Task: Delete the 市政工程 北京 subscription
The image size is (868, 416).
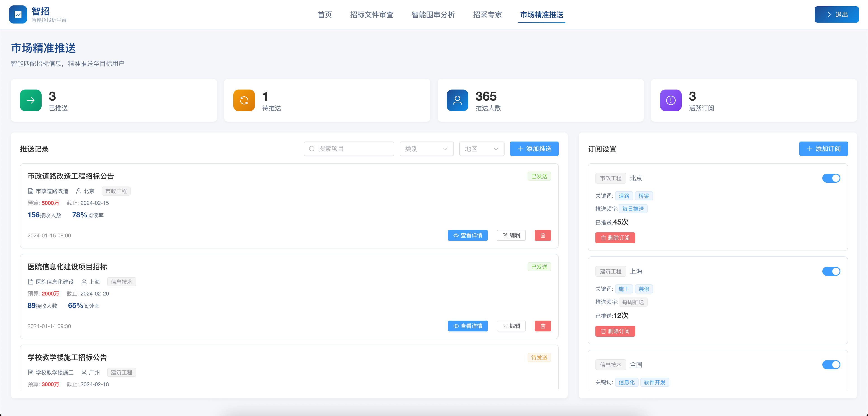Action: tap(615, 238)
